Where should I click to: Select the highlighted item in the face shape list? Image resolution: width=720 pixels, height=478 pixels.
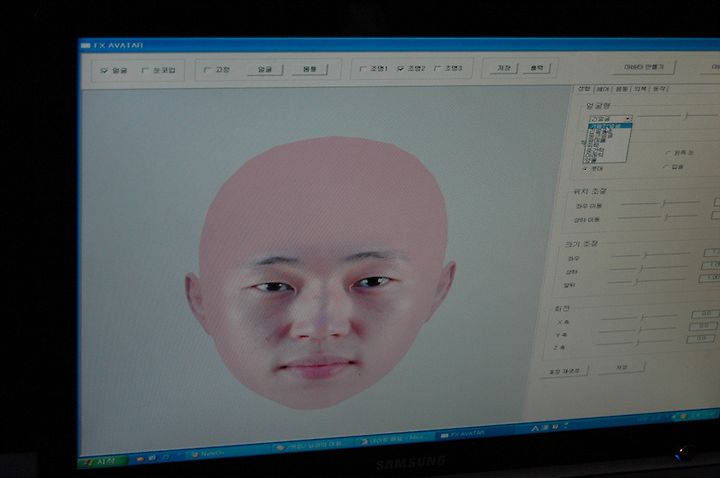tap(610, 125)
